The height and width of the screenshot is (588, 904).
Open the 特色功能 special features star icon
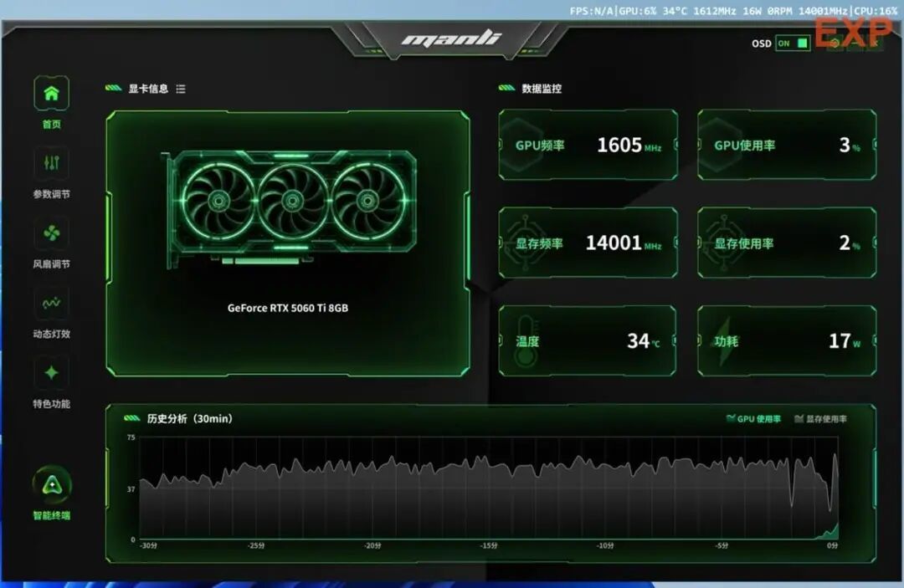[51, 372]
